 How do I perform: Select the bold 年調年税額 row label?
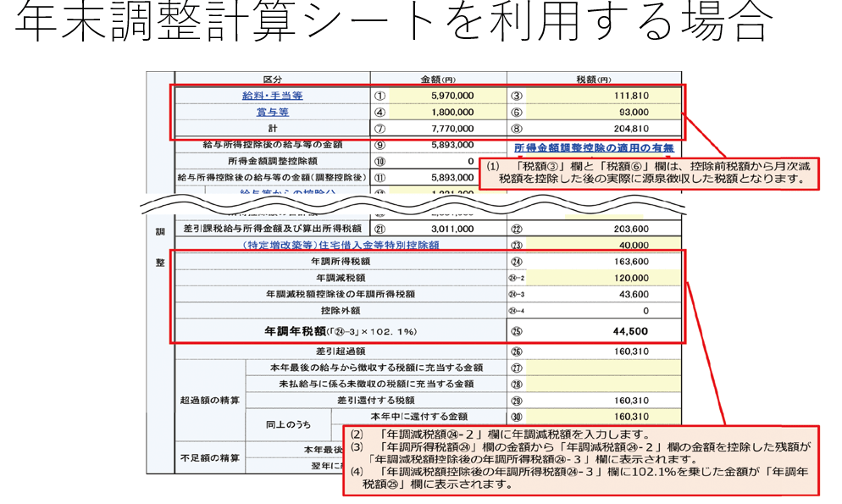(341, 331)
